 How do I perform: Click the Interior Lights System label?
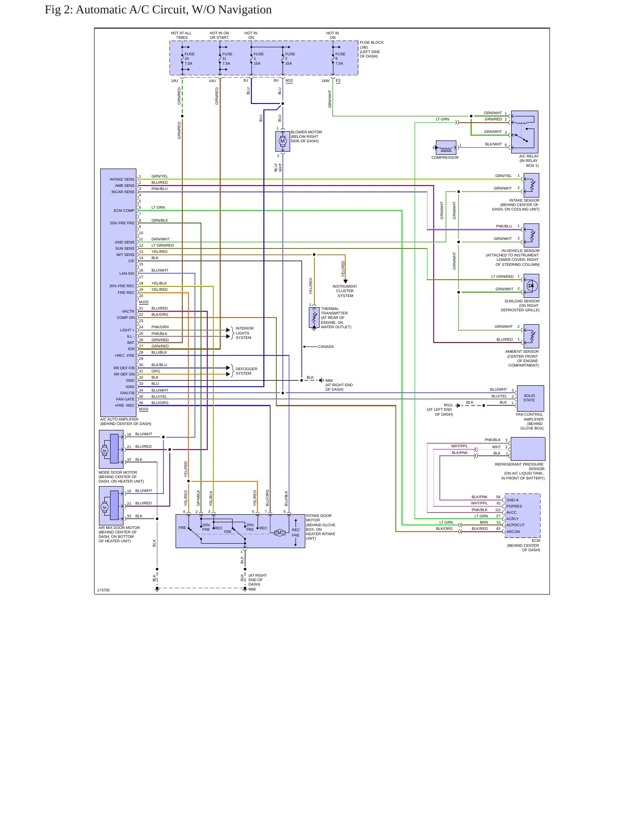245,333
